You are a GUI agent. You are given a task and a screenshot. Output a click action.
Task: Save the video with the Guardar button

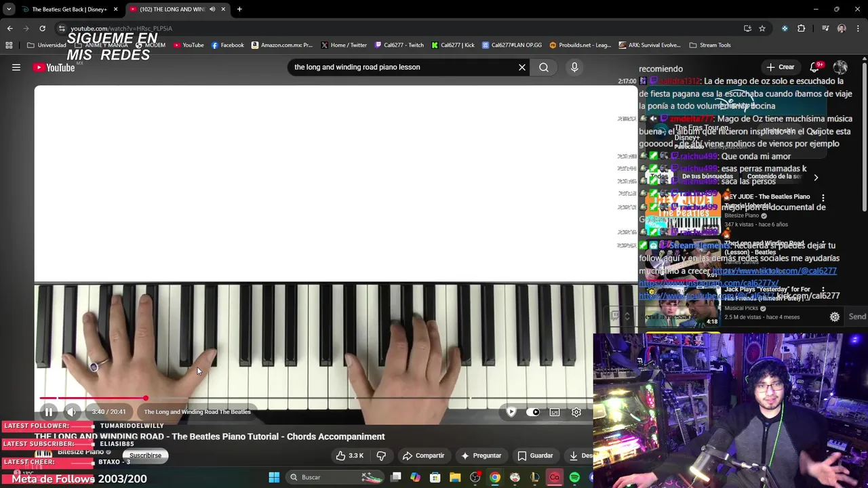coord(535,455)
